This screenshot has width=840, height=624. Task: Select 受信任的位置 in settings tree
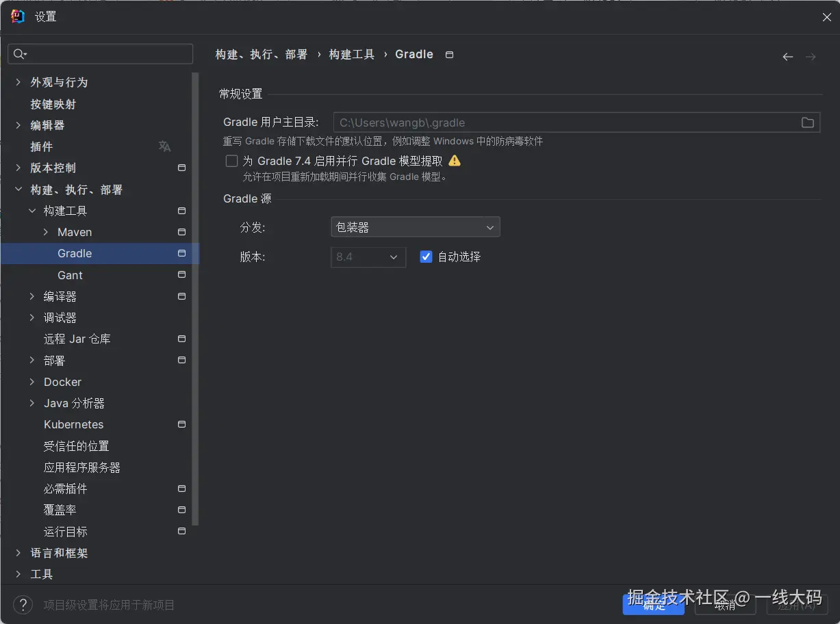77,446
